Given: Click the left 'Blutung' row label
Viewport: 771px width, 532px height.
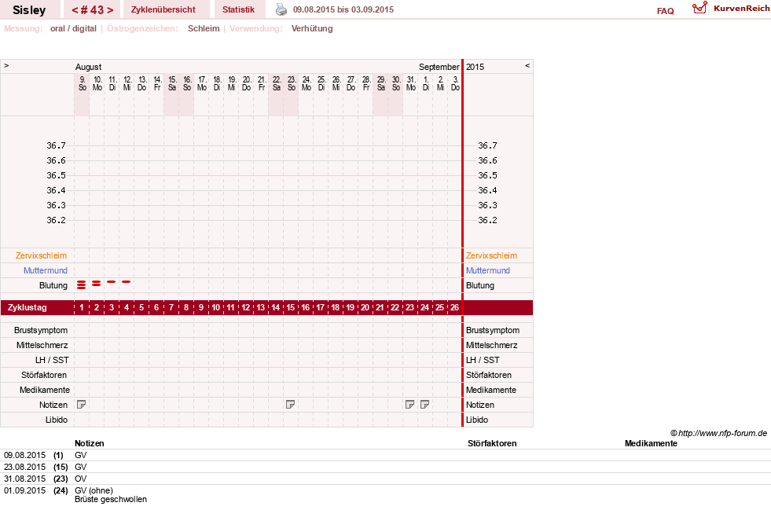Looking at the screenshot, I should point(53,286).
